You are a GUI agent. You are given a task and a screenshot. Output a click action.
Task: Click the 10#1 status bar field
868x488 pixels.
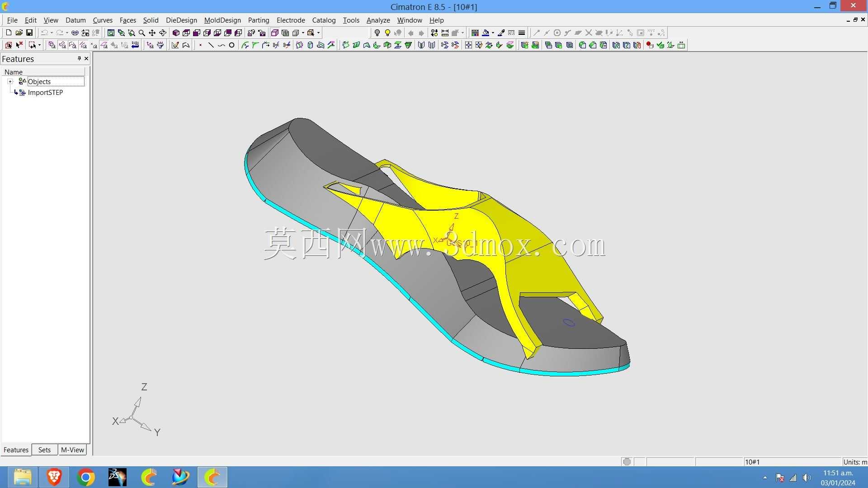click(792, 462)
